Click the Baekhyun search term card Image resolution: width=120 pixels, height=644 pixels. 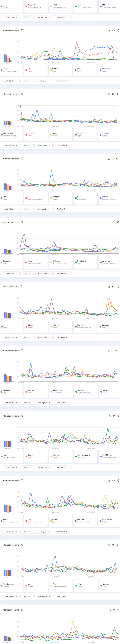pyautogui.click(x=85, y=391)
